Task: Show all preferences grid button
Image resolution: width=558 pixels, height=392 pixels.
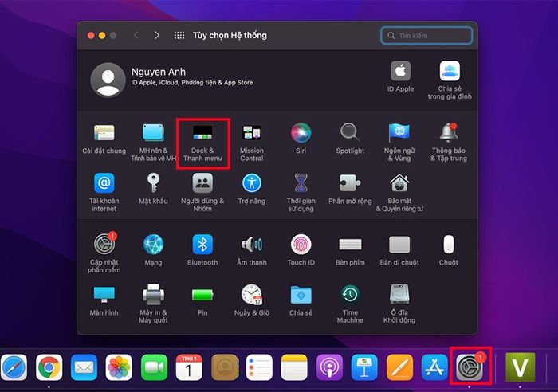Action: tap(179, 35)
